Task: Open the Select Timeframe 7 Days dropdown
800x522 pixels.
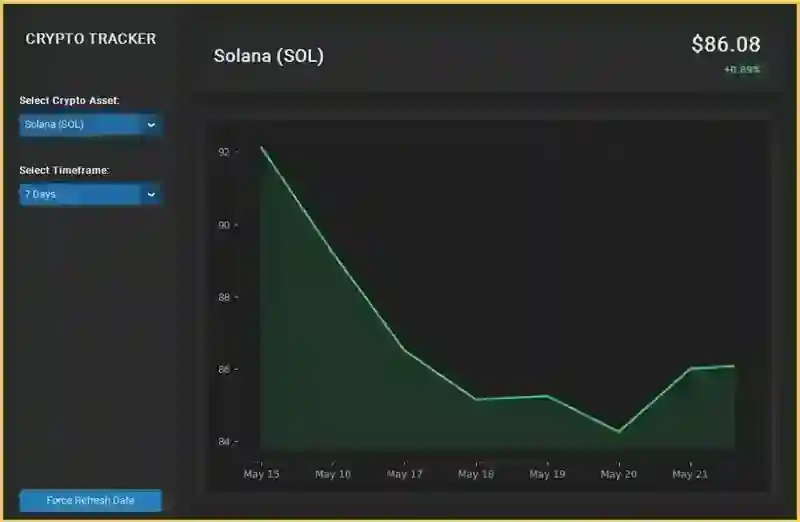Action: click(x=90, y=194)
